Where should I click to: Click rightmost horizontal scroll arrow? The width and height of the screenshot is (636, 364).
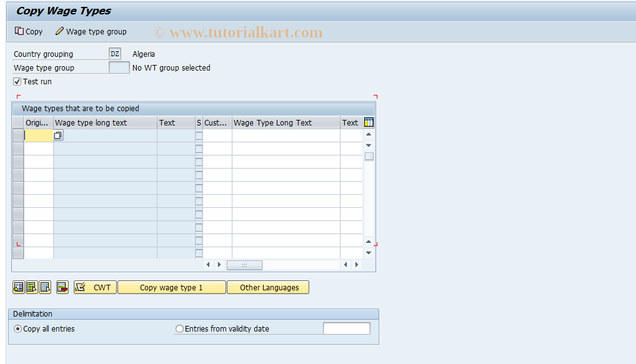pos(357,265)
